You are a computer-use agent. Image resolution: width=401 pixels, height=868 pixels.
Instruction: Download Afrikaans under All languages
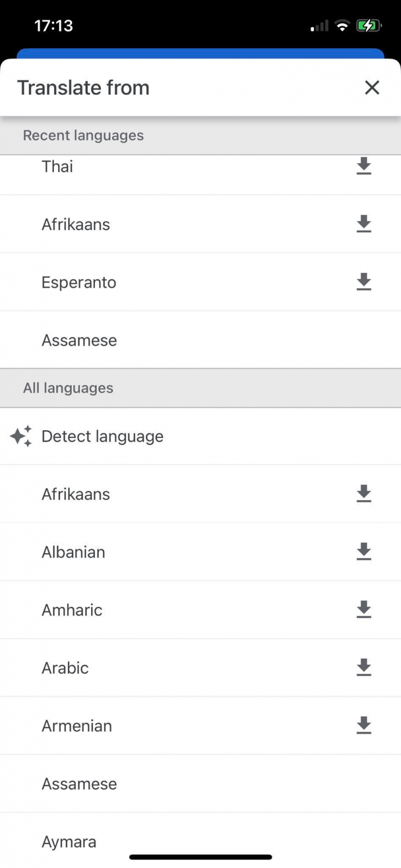(364, 494)
